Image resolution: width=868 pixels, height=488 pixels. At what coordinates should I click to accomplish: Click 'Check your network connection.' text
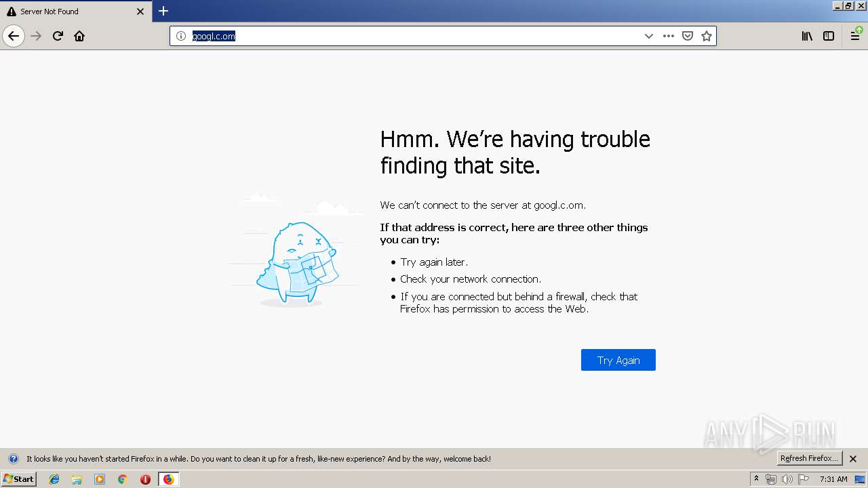click(471, 279)
